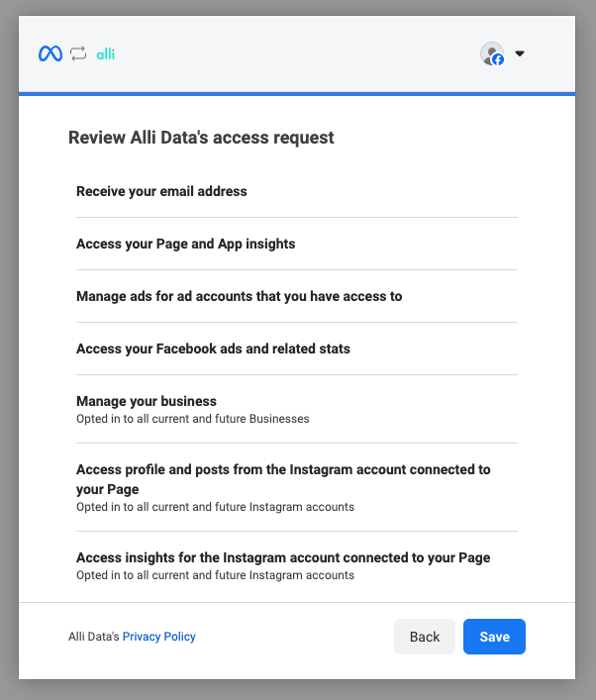This screenshot has height=700, width=596.
Task: Click the Review Alli Data's access request heading
Action: (201, 138)
